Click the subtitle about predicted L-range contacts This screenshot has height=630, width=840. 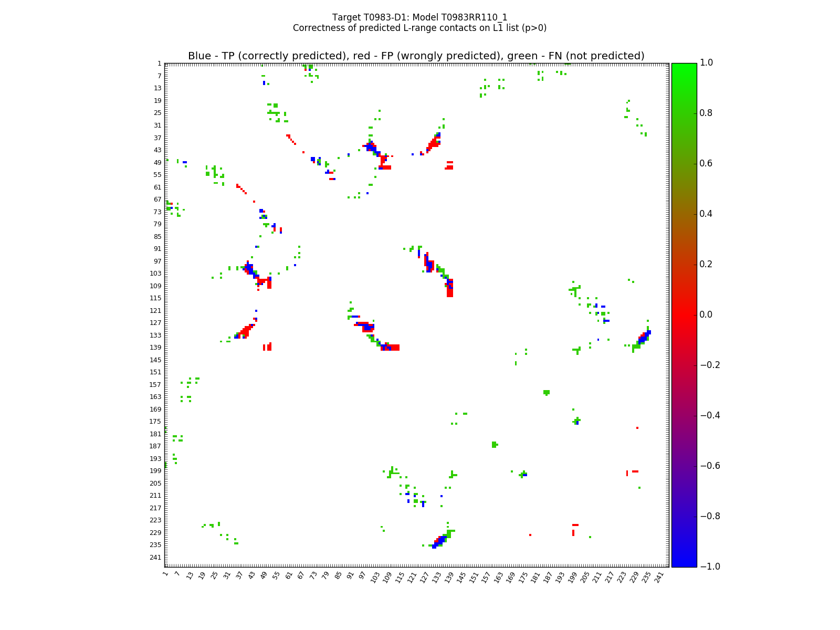tap(419, 28)
